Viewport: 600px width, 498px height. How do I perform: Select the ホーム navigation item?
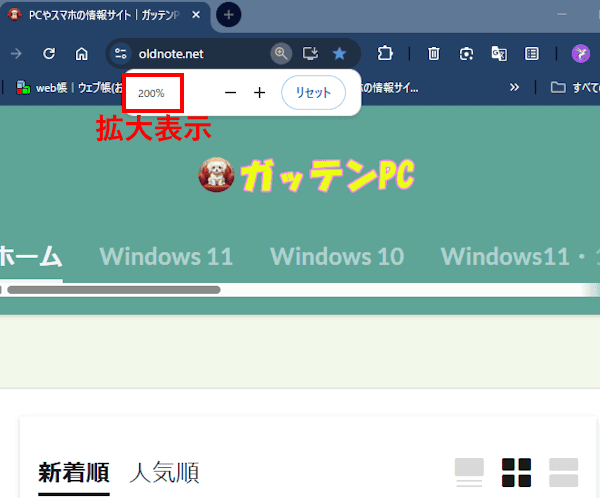point(31,256)
